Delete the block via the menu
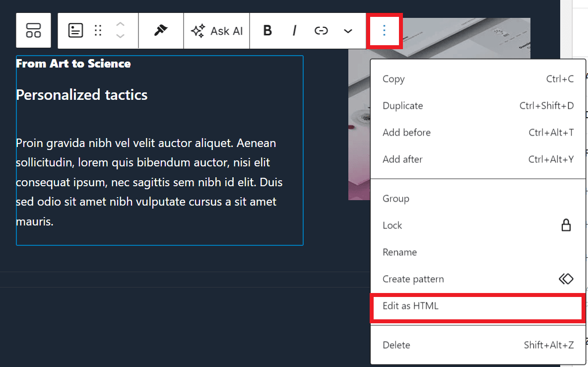This screenshot has width=588, height=367. 396,345
